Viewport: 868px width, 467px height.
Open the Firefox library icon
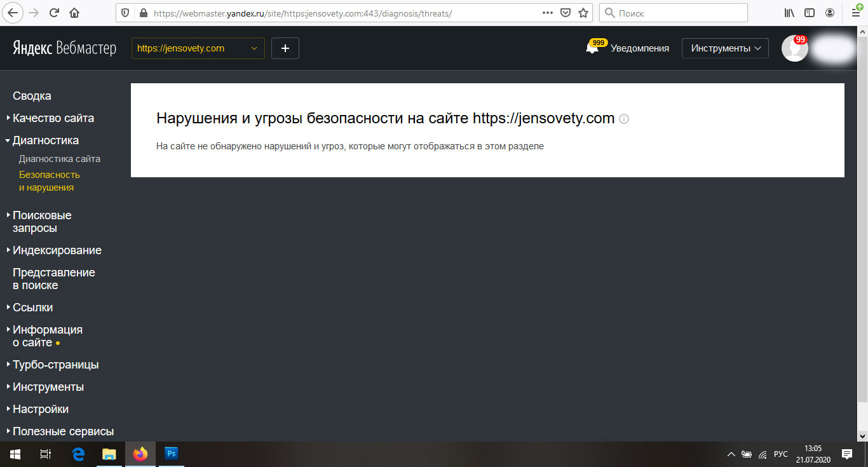pyautogui.click(x=790, y=13)
